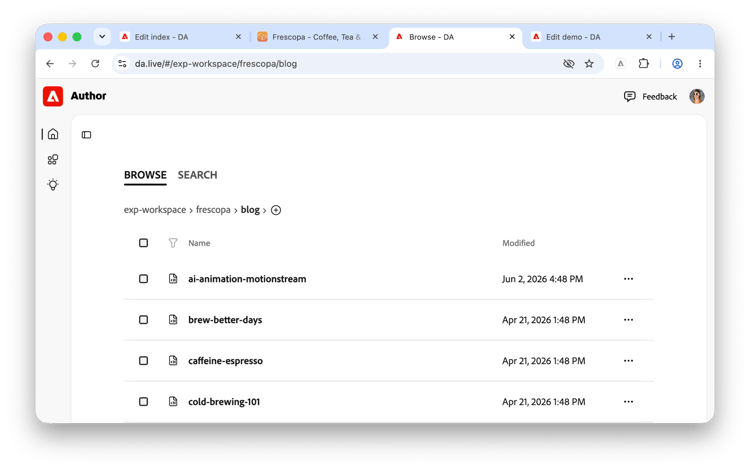Viewport: 750px width, 470px height.
Task: Check the ai-animation-motionstream checkbox
Action: 143,279
